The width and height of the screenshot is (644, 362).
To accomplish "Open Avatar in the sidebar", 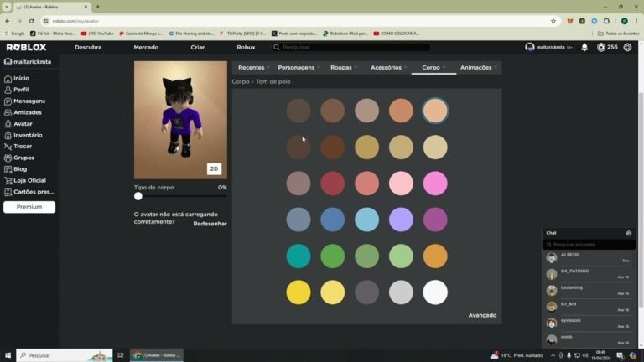I will tap(18, 123).
